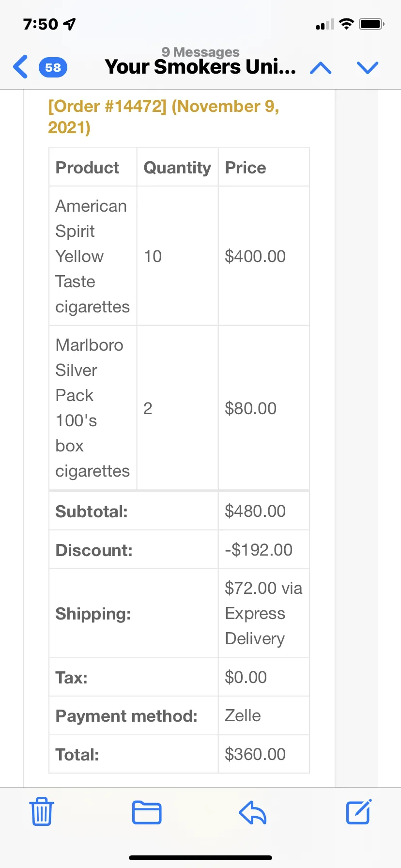401x868 pixels.
Task: Go back using the blue chevron
Action: point(21,67)
